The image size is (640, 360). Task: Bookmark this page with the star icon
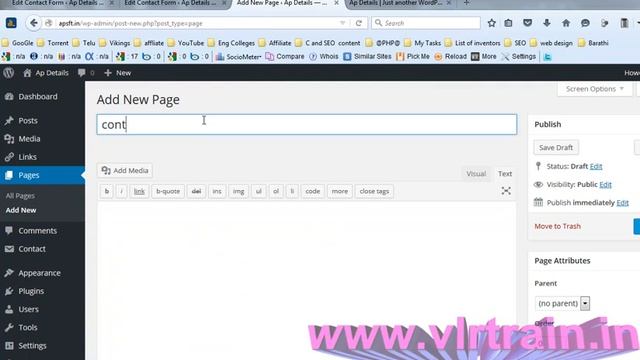[x=491, y=23]
